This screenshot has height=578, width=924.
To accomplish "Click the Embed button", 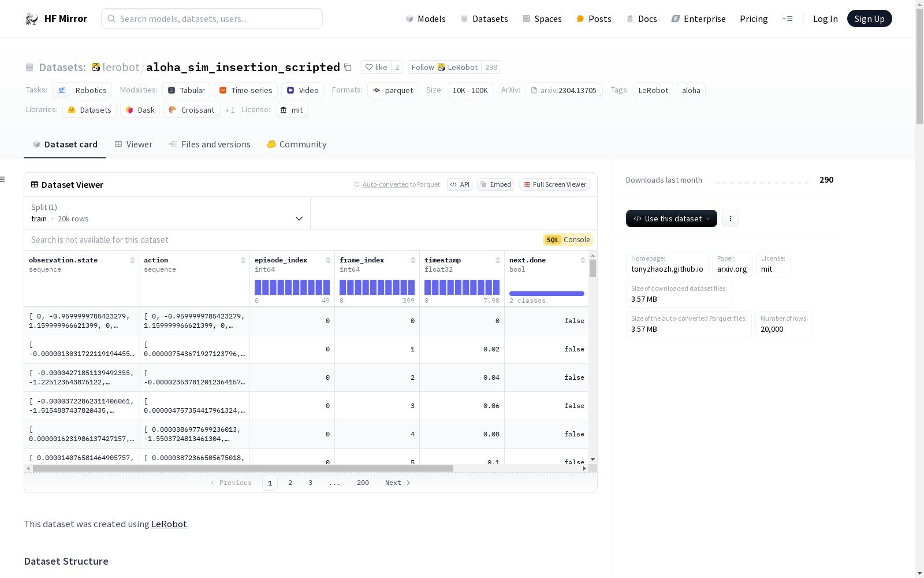I will [495, 184].
